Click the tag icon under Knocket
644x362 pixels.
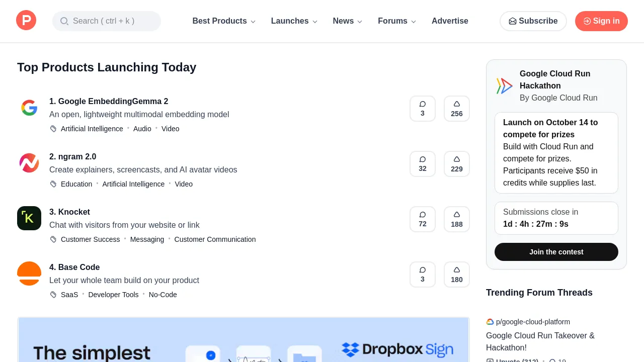pos(53,239)
